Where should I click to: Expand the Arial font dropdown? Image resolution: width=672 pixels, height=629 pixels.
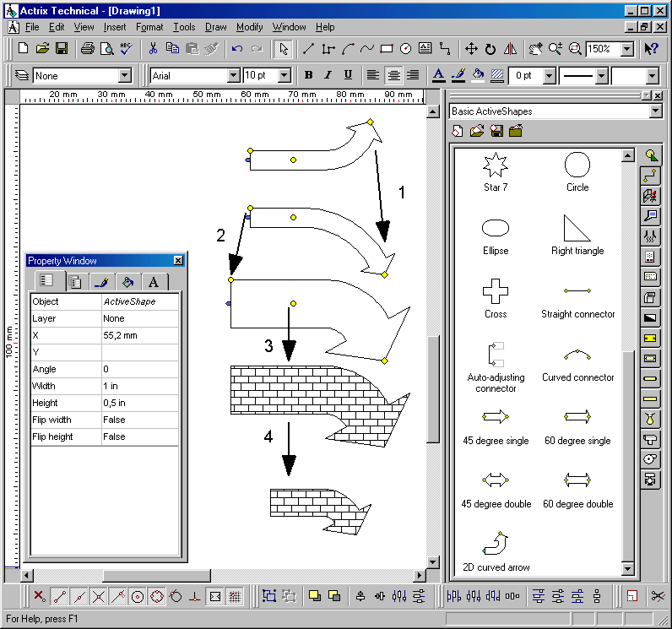pos(234,76)
